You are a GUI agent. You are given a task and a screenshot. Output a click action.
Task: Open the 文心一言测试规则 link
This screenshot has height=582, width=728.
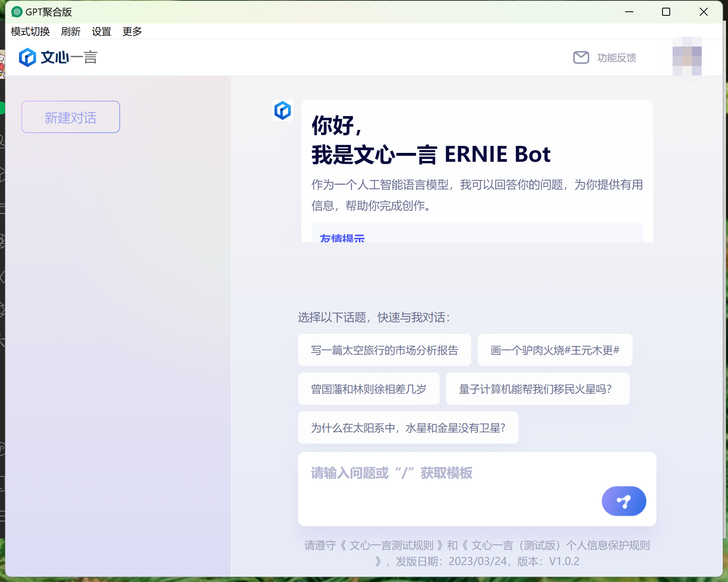point(393,545)
